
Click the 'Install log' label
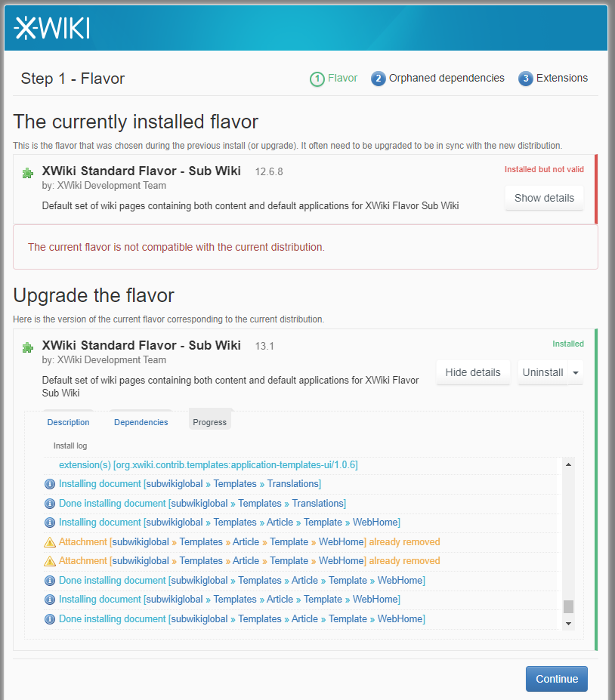tap(70, 446)
